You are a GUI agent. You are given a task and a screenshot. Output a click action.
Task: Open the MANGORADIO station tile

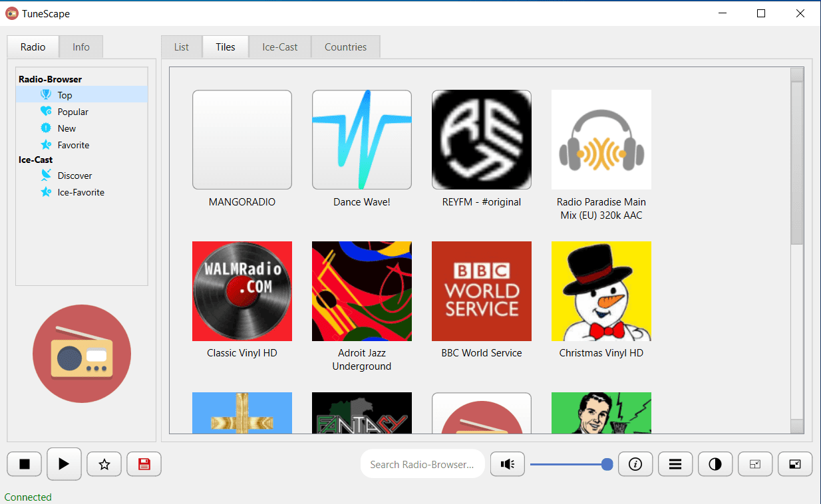(242, 140)
